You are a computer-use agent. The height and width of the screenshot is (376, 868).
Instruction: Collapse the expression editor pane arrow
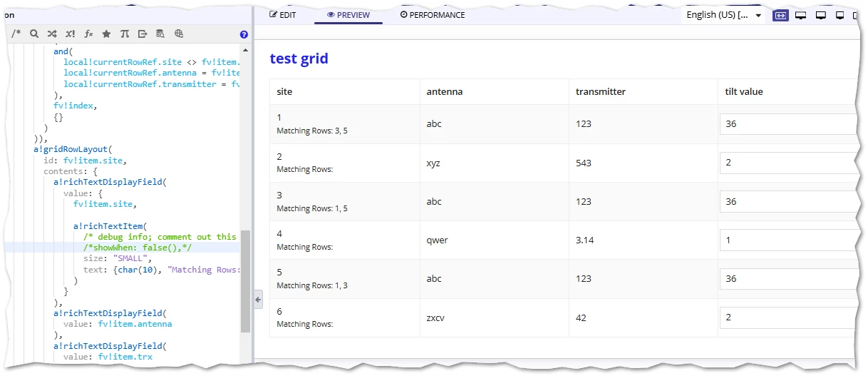(258, 299)
